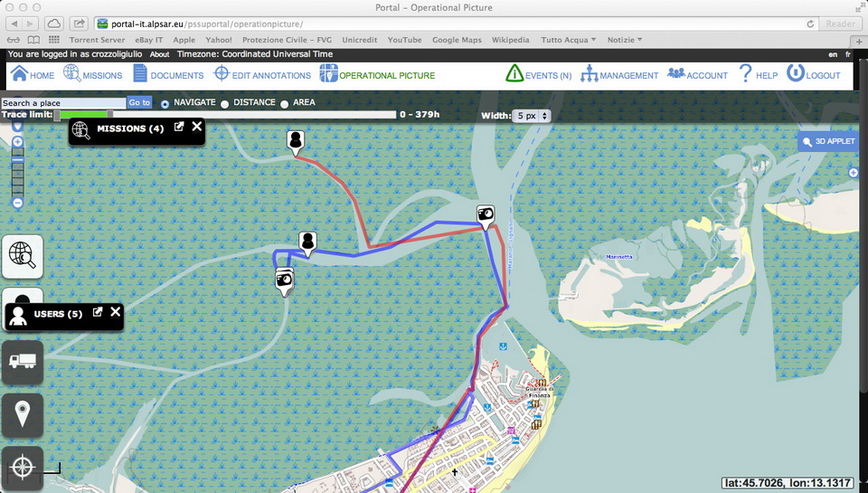Viewport: 868px width, 493px height.
Task: Click the zoom in plus button
Action: (x=17, y=142)
